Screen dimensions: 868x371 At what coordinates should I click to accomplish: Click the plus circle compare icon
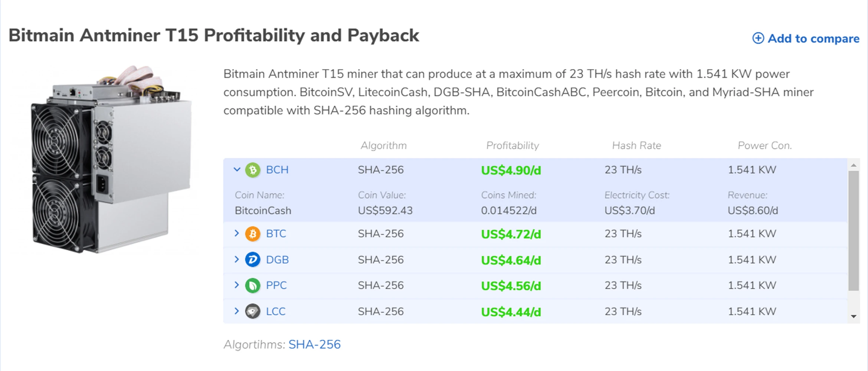tap(758, 38)
